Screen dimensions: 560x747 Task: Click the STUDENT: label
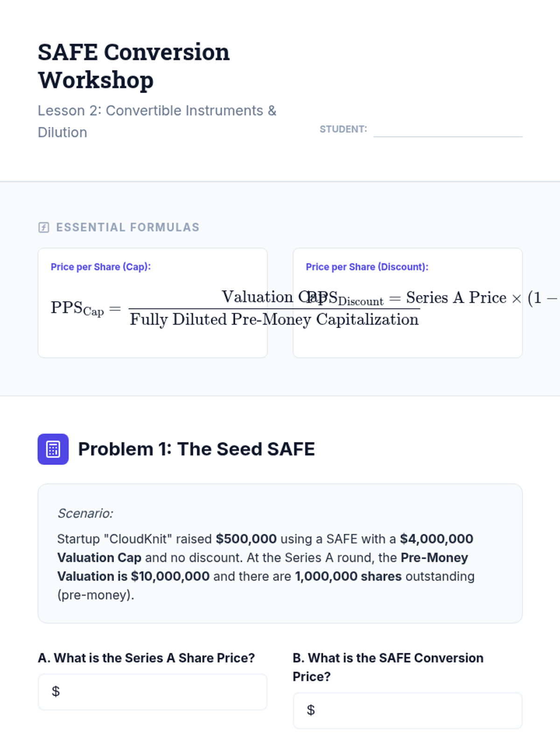pos(343,129)
